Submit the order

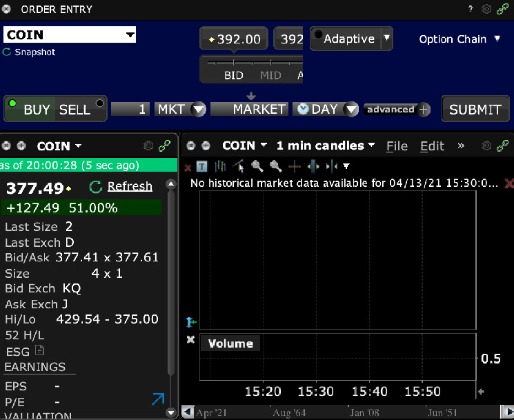[475, 110]
